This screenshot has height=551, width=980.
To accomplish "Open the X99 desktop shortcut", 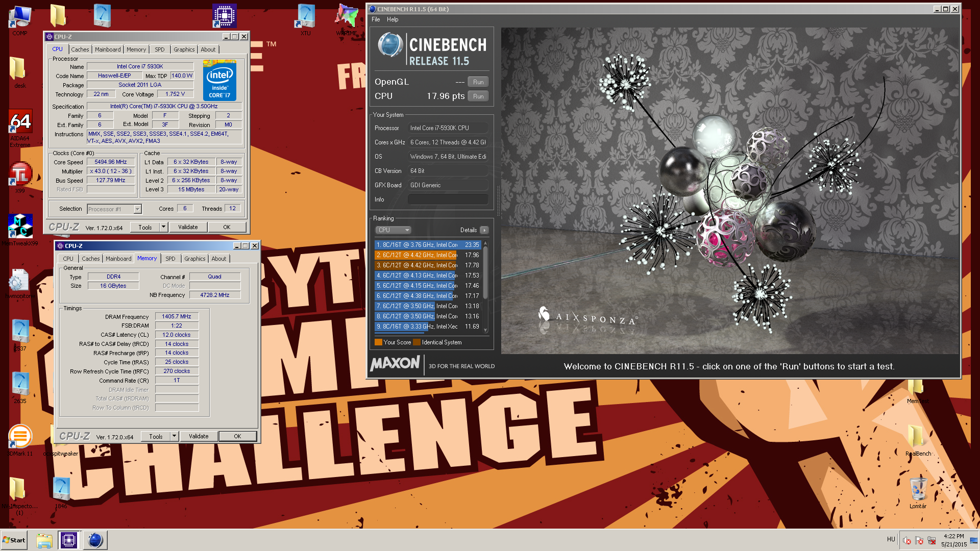I will 20,178.
